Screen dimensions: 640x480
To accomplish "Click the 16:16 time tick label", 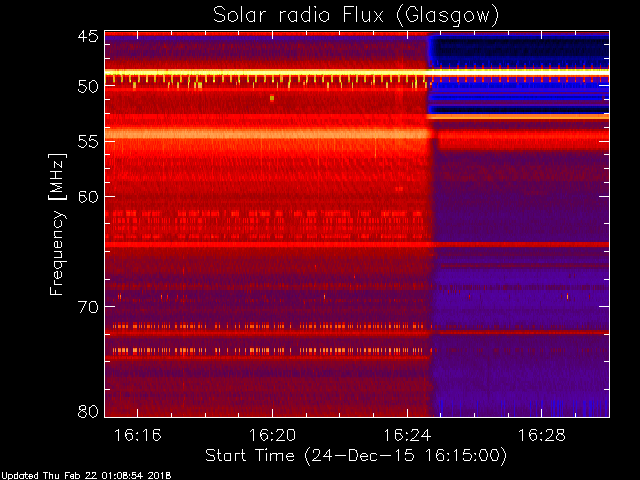I will tap(138, 435).
